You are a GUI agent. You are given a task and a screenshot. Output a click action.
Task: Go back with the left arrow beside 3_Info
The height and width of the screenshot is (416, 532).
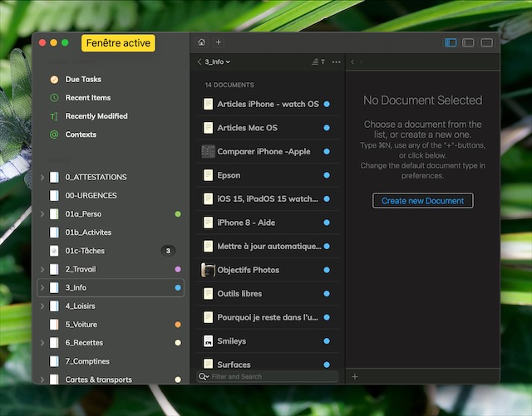click(199, 62)
